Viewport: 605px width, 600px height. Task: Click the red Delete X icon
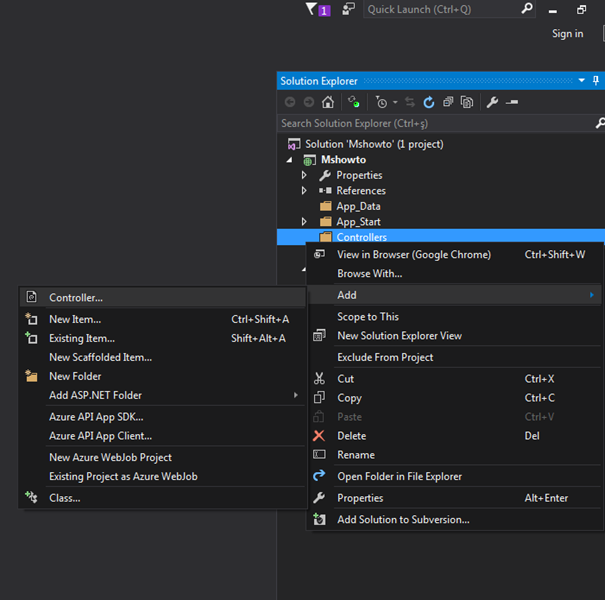(x=319, y=436)
